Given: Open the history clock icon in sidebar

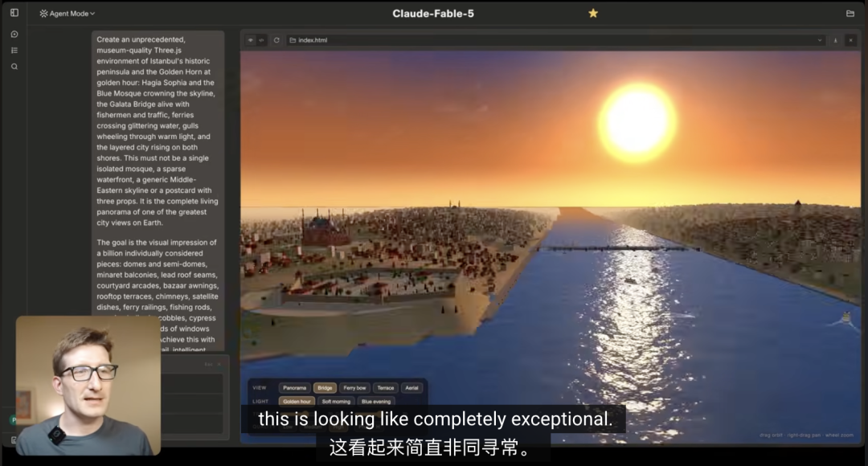Looking at the screenshot, I should coord(14,35).
